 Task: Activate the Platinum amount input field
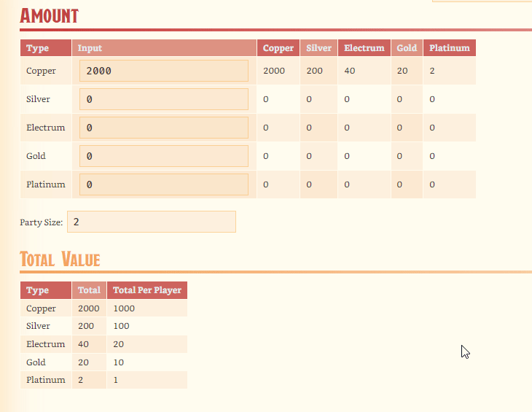point(163,184)
